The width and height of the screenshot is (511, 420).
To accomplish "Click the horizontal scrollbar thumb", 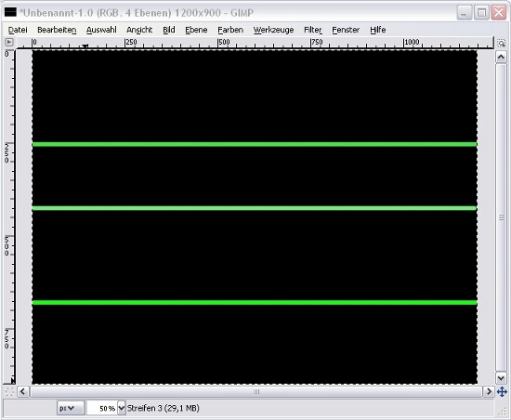I will point(256,391).
